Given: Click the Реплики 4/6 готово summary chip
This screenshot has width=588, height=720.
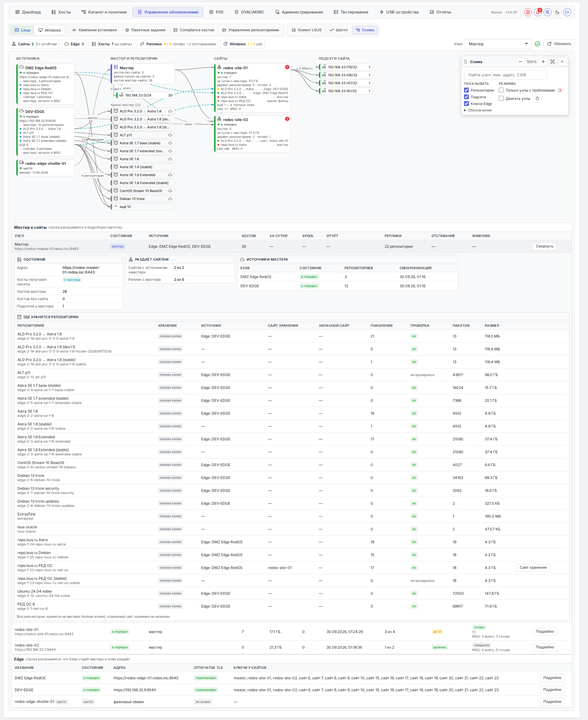Looking at the screenshot, I should coord(178,44).
